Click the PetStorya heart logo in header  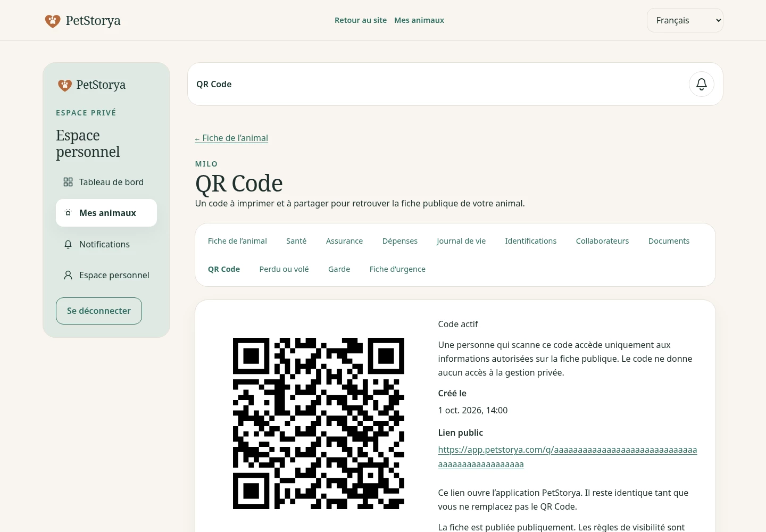[x=53, y=21]
